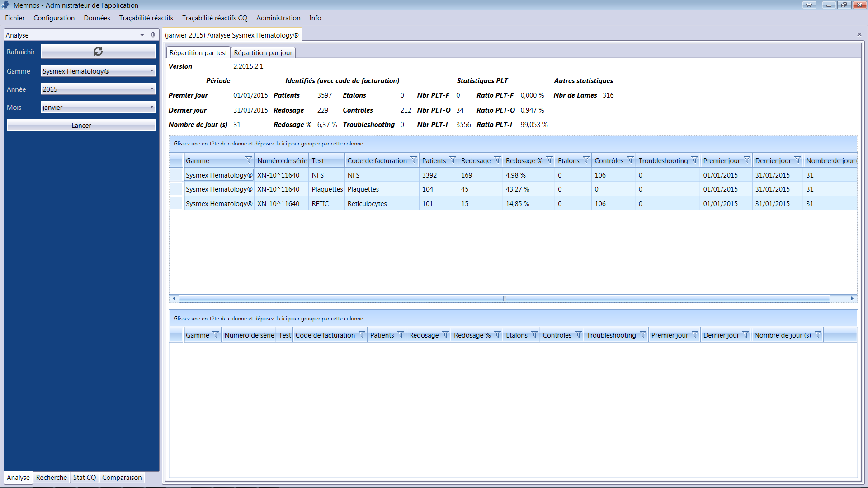Switch to Répartition par jour tab
The image size is (868, 488).
tap(263, 52)
